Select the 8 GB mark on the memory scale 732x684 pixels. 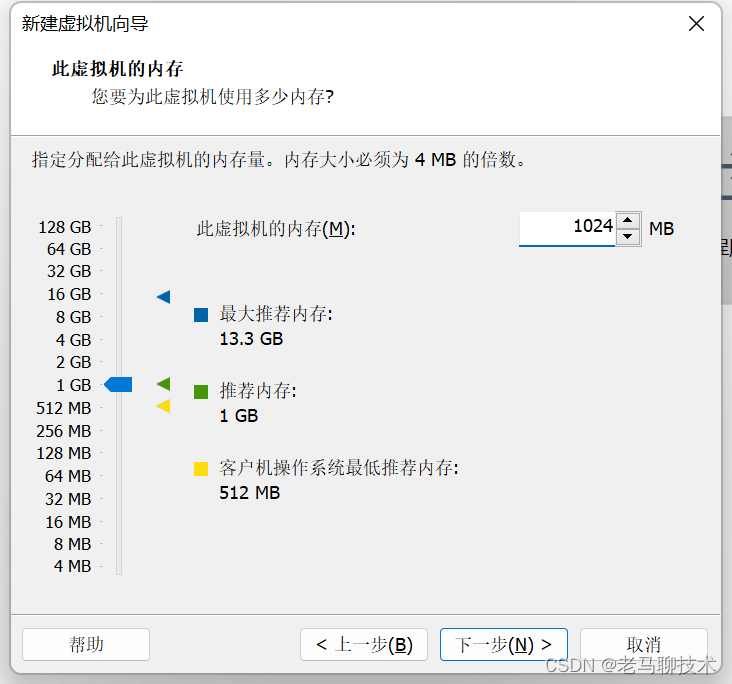click(73, 317)
